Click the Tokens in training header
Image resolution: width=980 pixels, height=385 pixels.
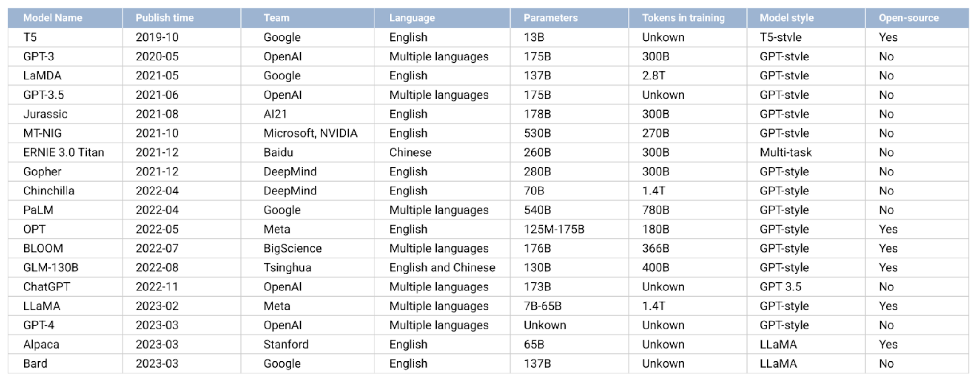pos(688,18)
